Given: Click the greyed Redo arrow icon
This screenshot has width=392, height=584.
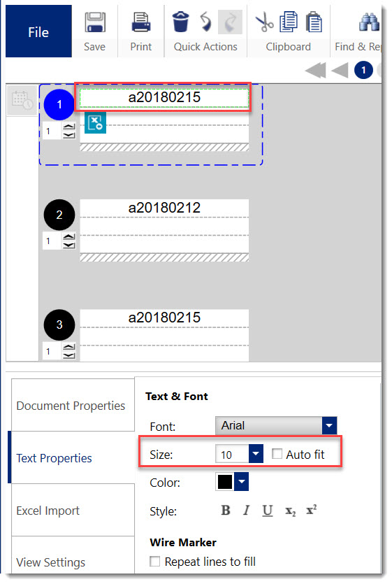Looking at the screenshot, I should click(x=230, y=22).
